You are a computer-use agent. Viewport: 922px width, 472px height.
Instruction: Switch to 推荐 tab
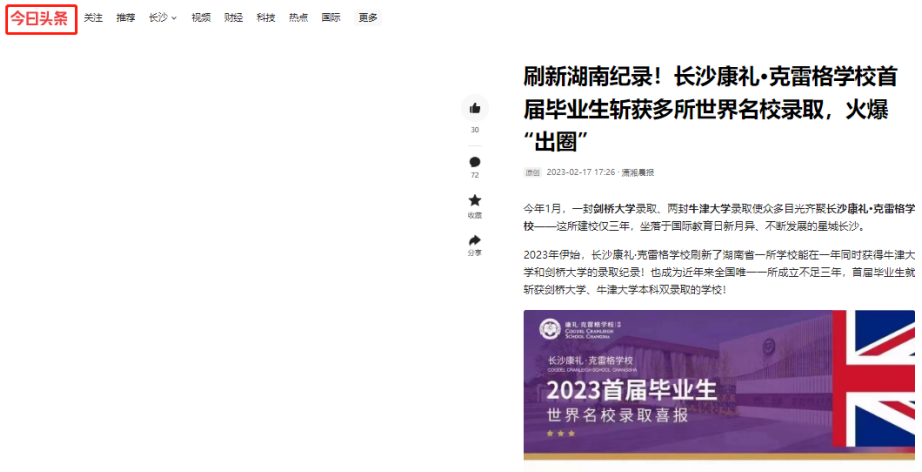[125, 18]
